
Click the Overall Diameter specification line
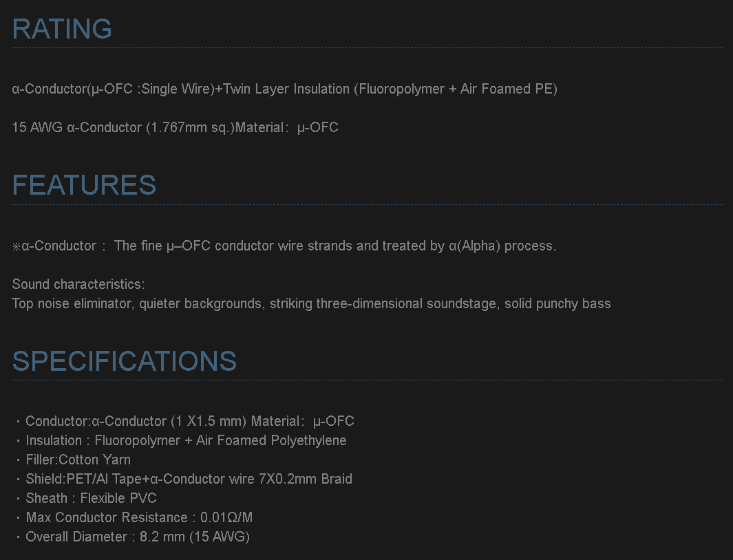[x=138, y=537]
